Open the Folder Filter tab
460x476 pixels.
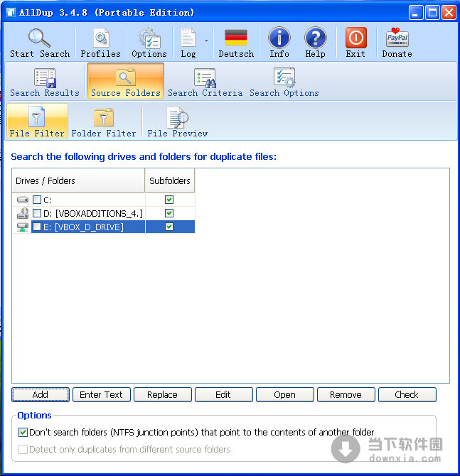[x=104, y=121]
